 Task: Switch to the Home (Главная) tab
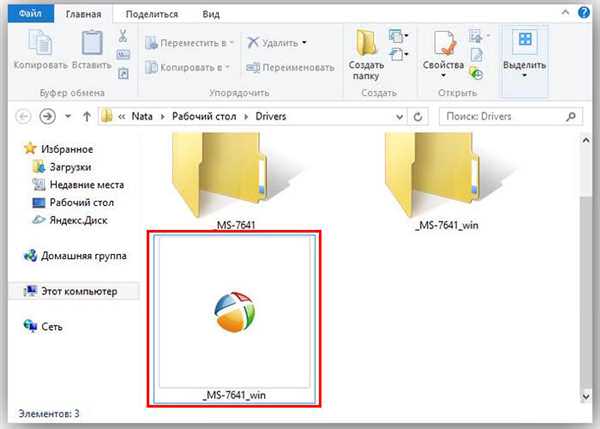tap(83, 14)
